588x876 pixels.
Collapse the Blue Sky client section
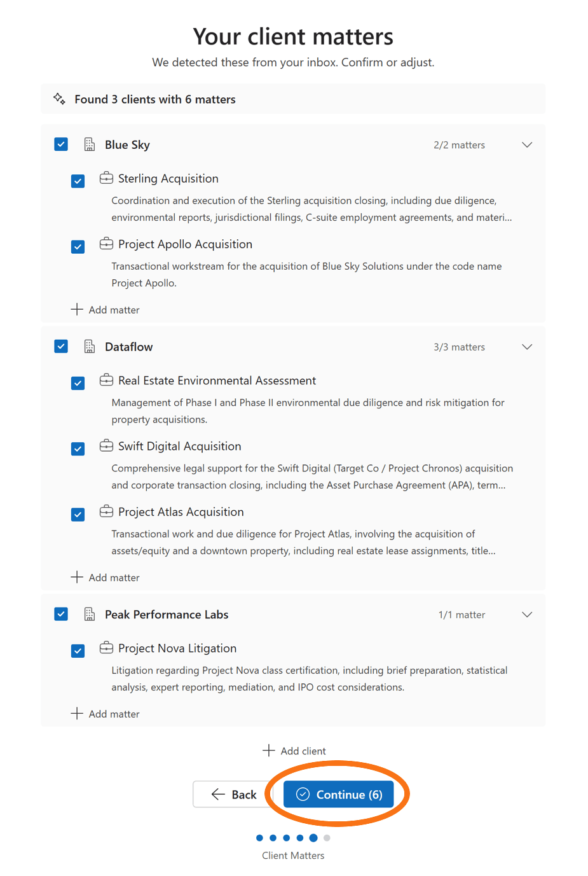(x=527, y=145)
